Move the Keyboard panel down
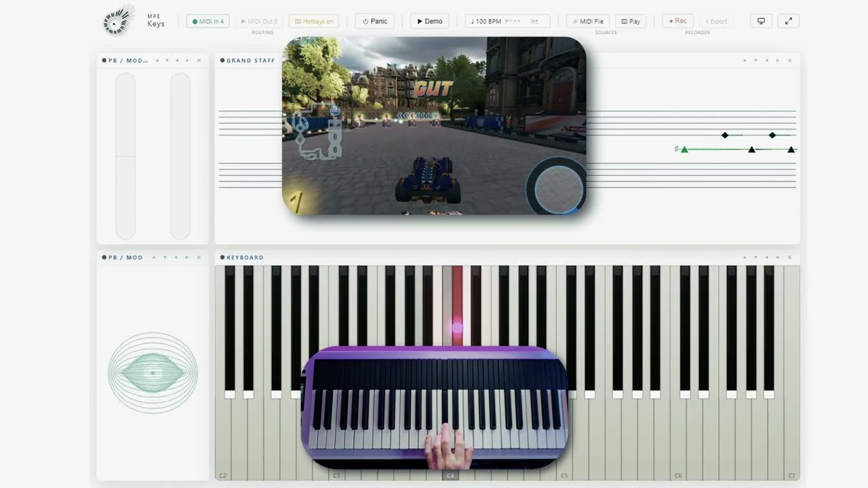 [x=755, y=258]
